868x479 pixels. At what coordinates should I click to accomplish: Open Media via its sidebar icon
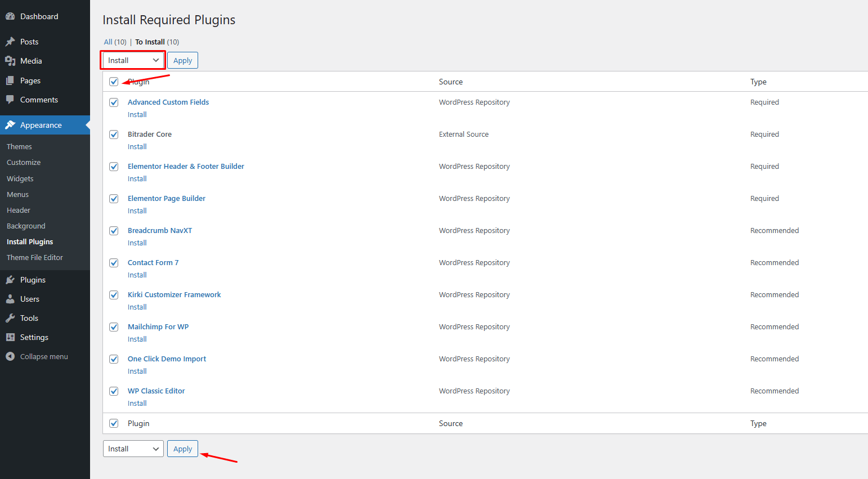pos(10,61)
